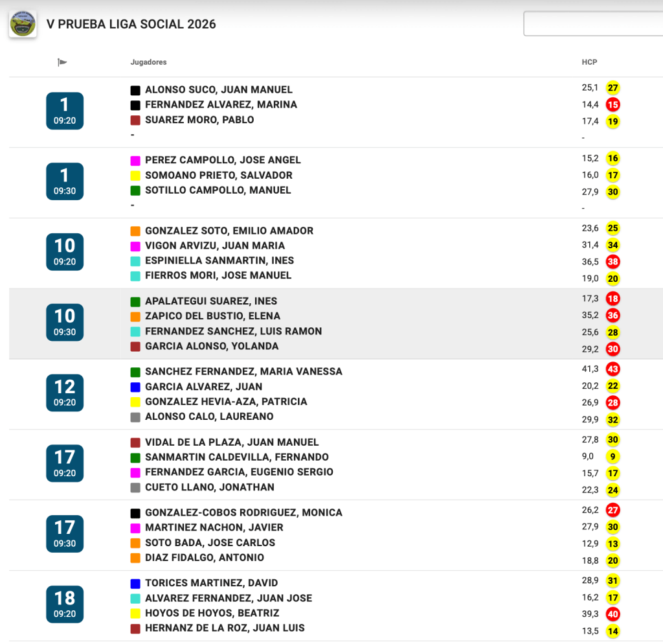Click the Jugadores column header
Image resolution: width=663 pixels, height=644 pixels.
pos(148,62)
